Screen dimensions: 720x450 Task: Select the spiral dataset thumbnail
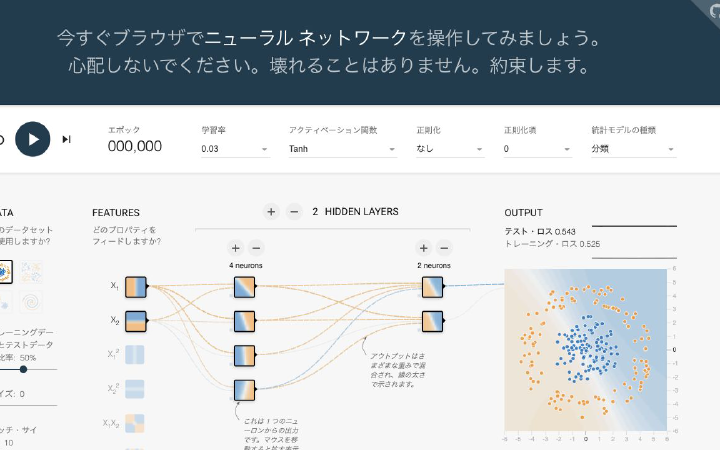point(31,302)
